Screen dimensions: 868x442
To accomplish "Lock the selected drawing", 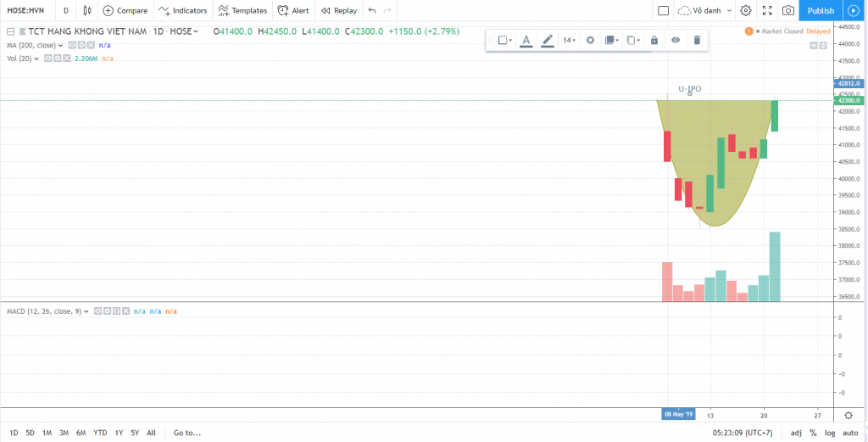I will point(654,40).
